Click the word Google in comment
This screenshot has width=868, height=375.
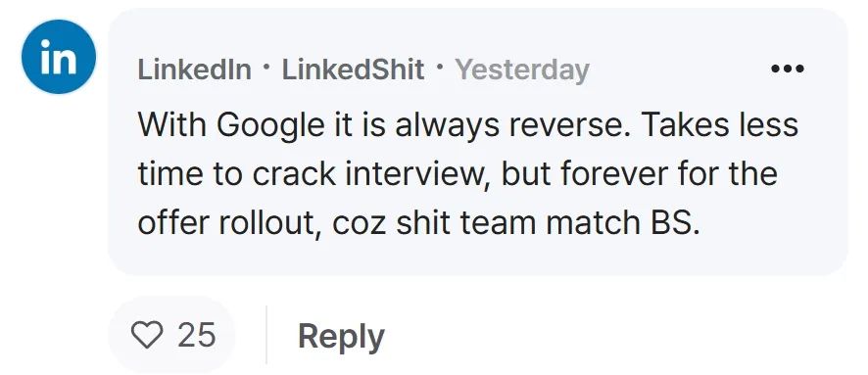coord(269,125)
